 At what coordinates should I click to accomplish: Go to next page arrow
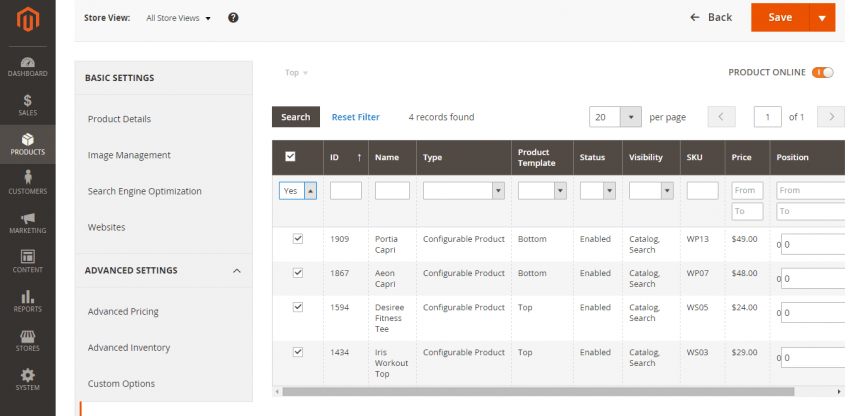point(831,117)
